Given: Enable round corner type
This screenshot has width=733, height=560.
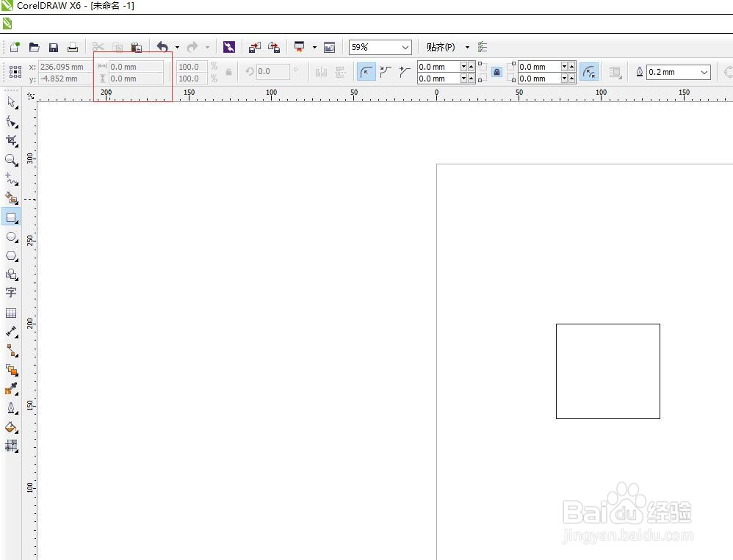Looking at the screenshot, I should pos(366,72).
